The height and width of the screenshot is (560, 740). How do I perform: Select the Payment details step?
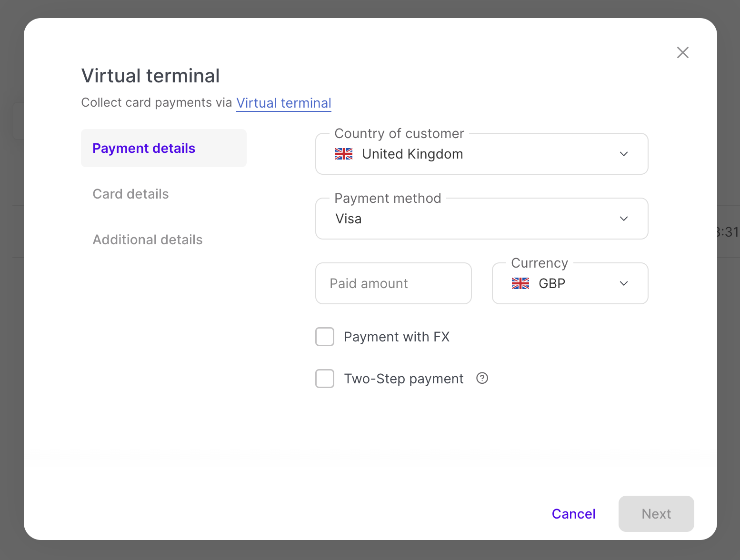(x=144, y=148)
